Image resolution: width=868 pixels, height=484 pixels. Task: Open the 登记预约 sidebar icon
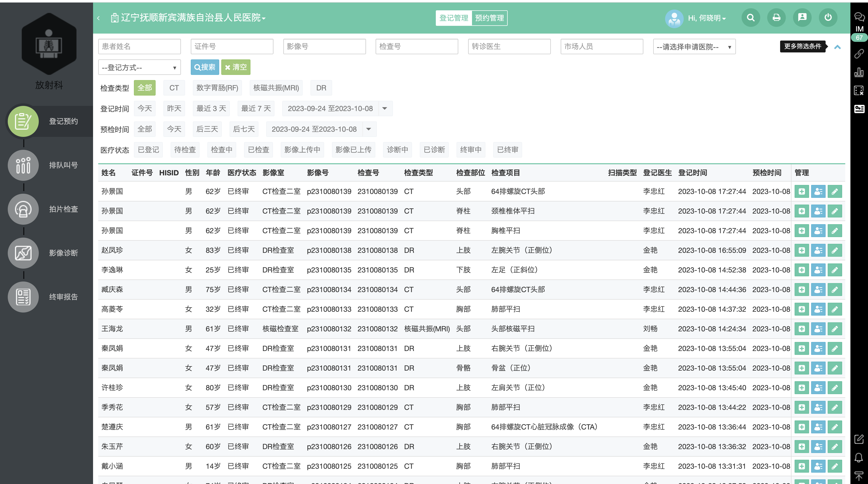[23, 121]
